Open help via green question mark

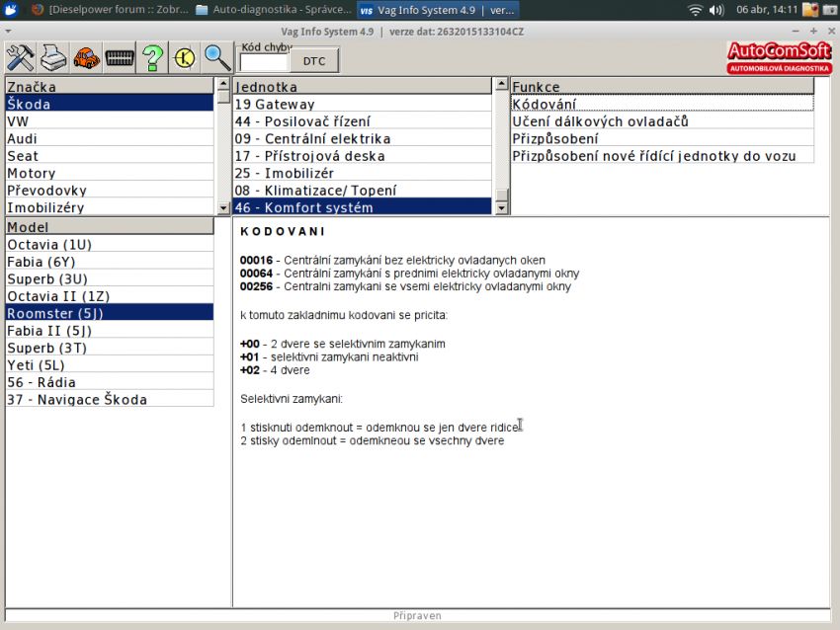152,57
